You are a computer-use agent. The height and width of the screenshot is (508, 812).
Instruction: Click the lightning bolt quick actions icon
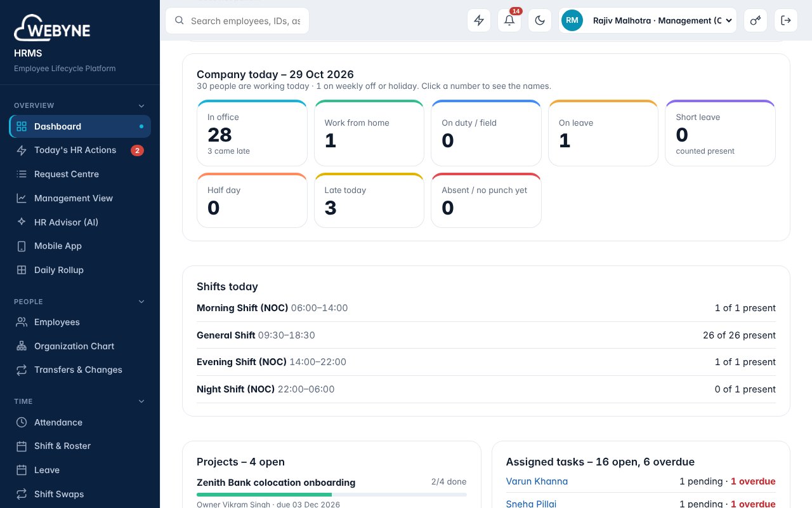point(479,20)
